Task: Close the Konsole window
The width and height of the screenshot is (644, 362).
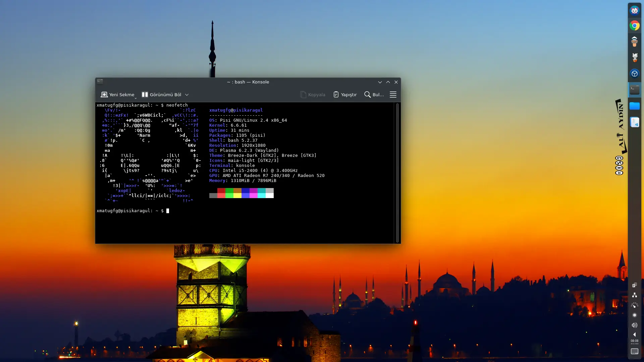Action: click(396, 82)
